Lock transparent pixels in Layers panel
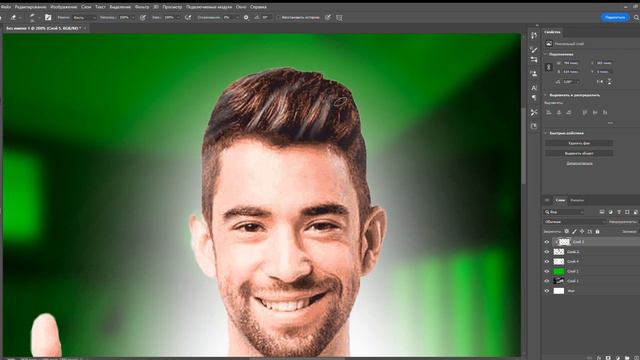 (567, 231)
